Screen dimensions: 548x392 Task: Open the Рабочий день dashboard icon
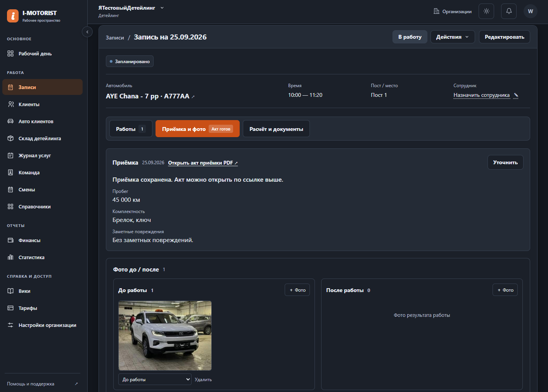click(x=10, y=53)
